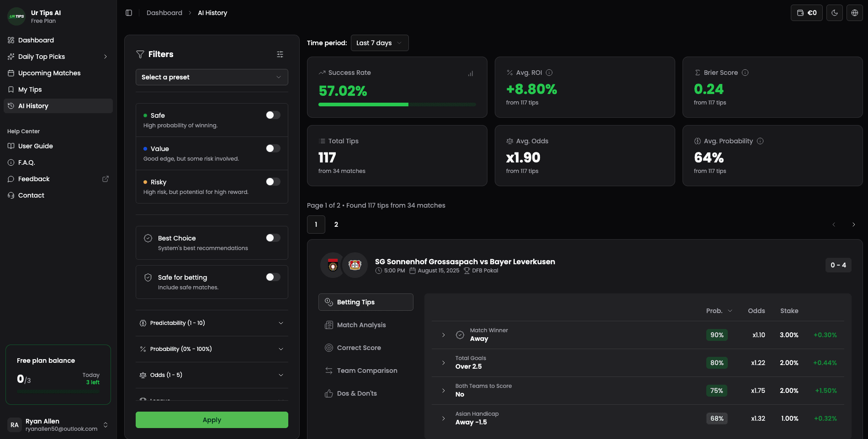View the Brier Score info icon

point(745,73)
